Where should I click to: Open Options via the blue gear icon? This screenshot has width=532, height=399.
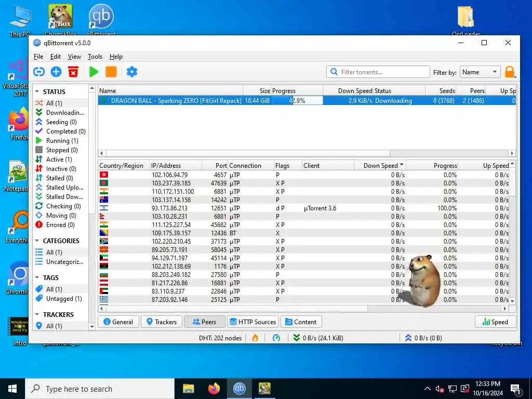(131, 72)
